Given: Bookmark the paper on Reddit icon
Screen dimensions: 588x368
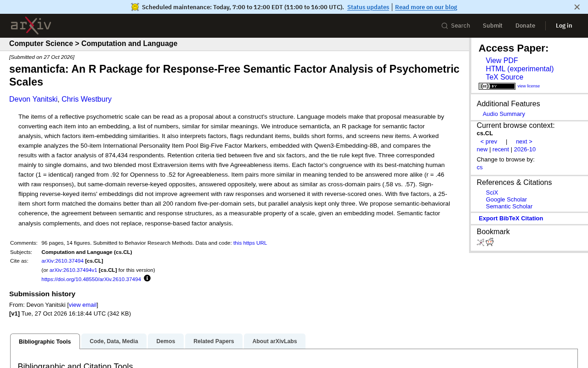Looking at the screenshot, I should (490, 242).
